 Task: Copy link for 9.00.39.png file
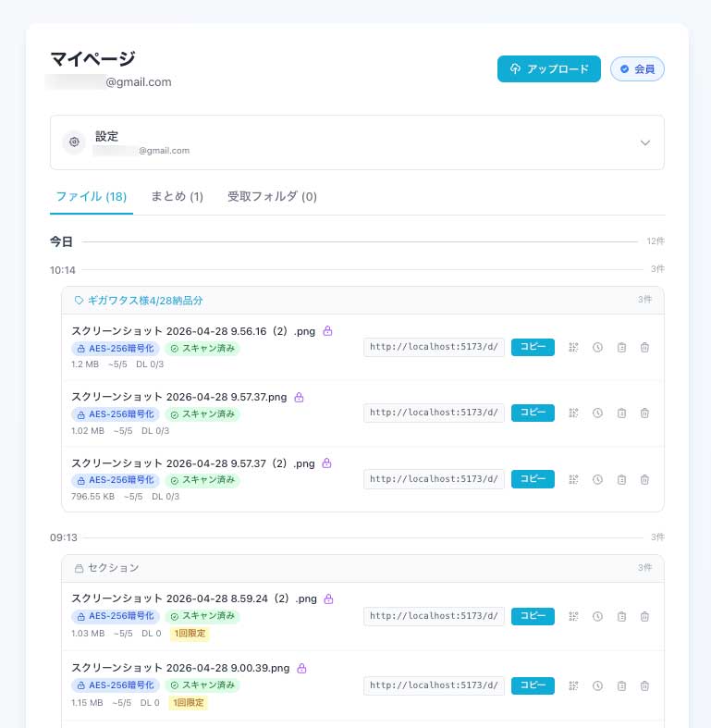[x=533, y=685]
